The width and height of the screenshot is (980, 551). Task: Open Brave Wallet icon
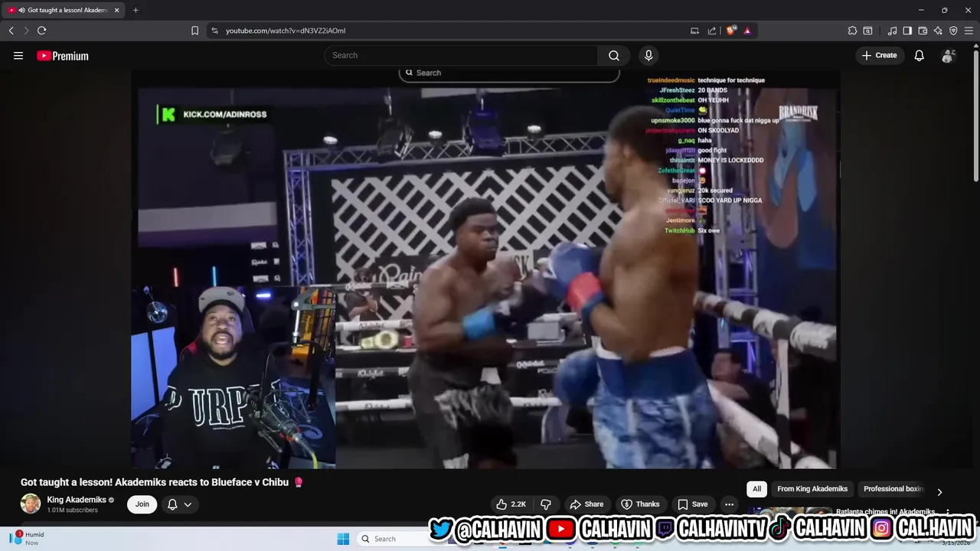[923, 31]
